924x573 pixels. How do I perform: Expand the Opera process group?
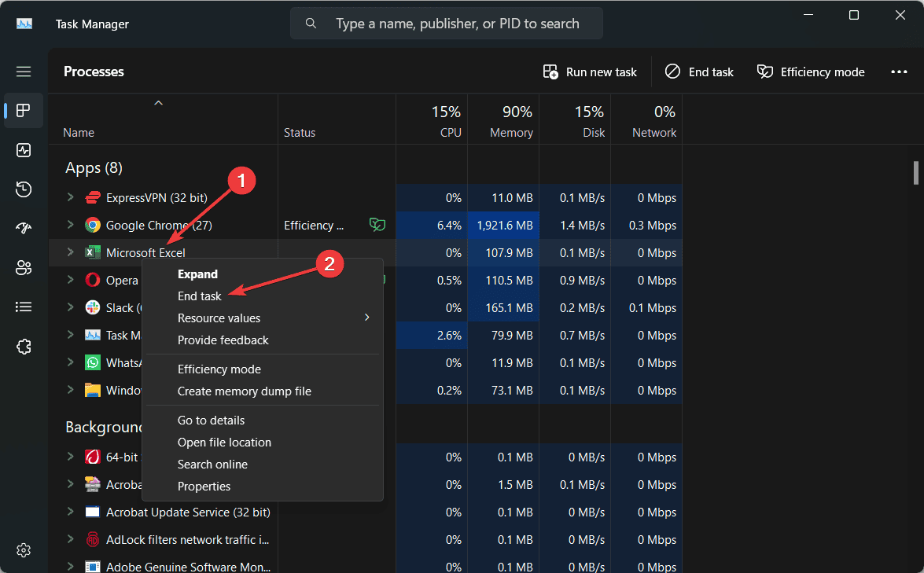point(70,280)
